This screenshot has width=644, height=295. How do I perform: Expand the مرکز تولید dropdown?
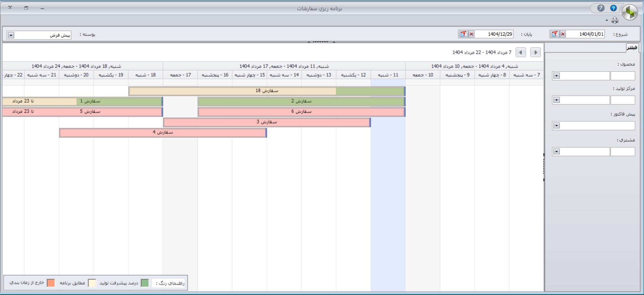(x=556, y=100)
